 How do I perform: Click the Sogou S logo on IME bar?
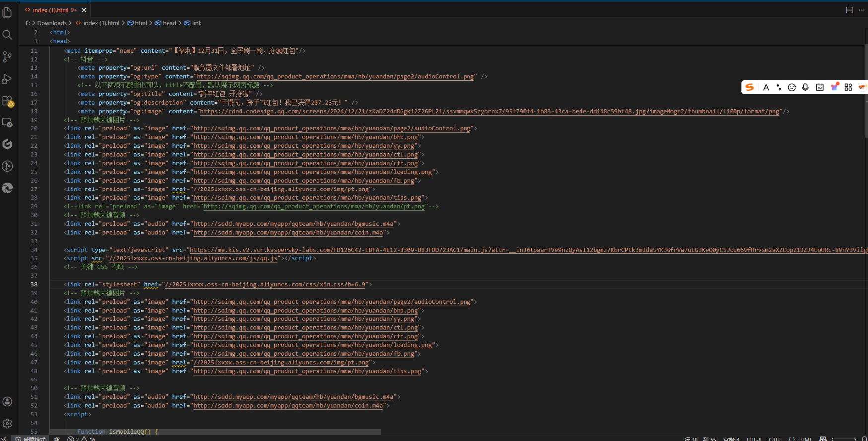pyautogui.click(x=750, y=87)
